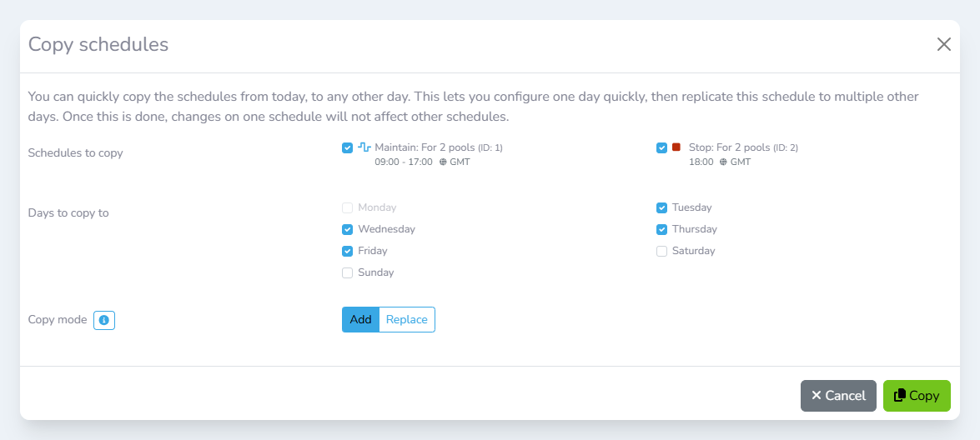The width and height of the screenshot is (980, 440).
Task: Click the Stop: For 2 pools label
Action: pos(729,147)
